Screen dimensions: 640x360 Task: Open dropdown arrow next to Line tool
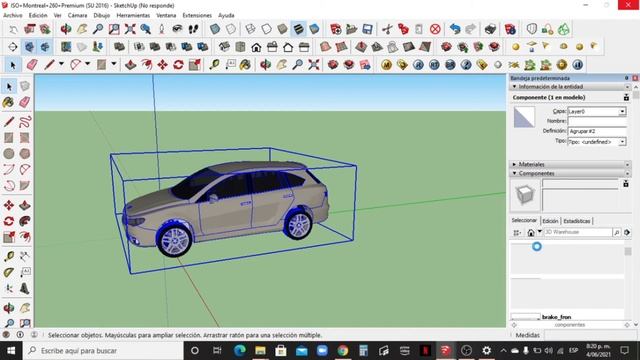coord(61,64)
